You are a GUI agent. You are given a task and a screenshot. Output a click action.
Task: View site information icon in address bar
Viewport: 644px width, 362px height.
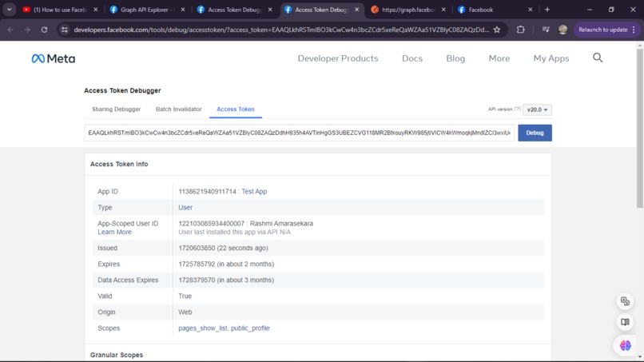(65, 30)
